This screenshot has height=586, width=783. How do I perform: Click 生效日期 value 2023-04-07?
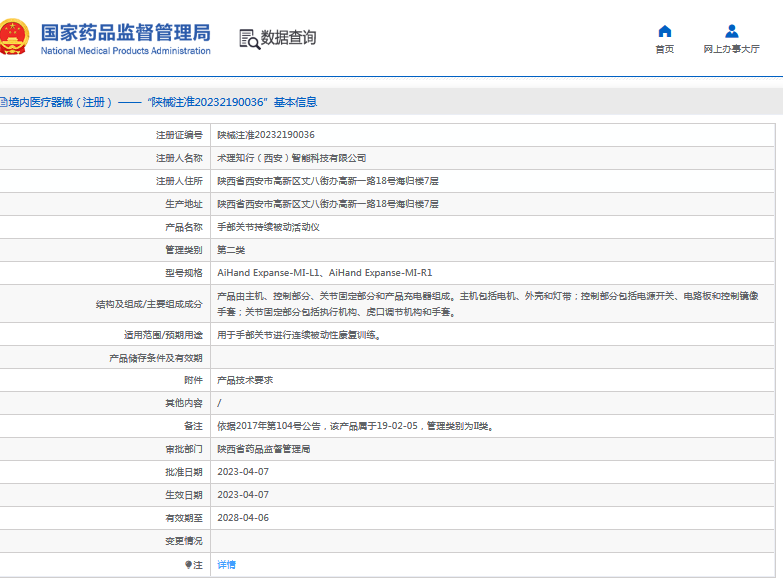coord(243,495)
